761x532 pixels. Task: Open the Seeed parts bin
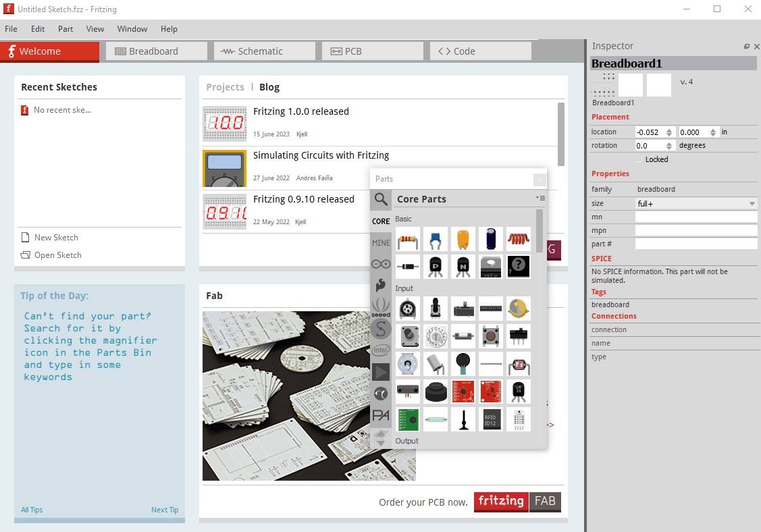(x=381, y=307)
